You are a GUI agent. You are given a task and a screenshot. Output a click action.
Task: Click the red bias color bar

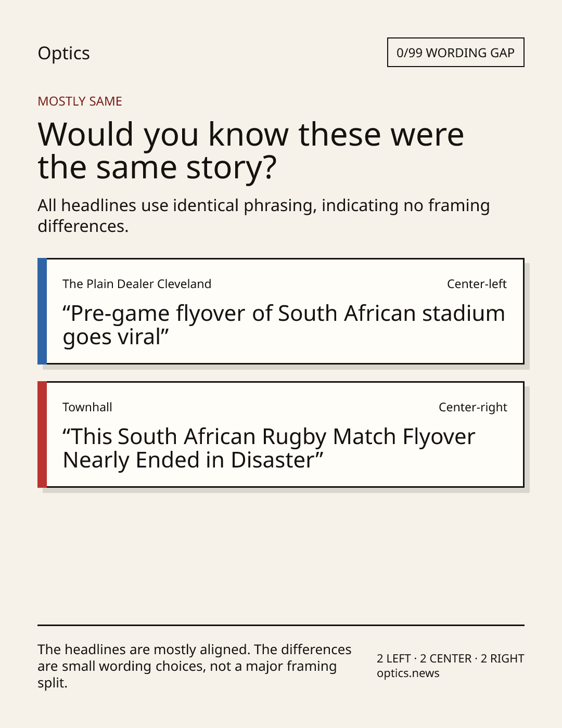[42, 435]
